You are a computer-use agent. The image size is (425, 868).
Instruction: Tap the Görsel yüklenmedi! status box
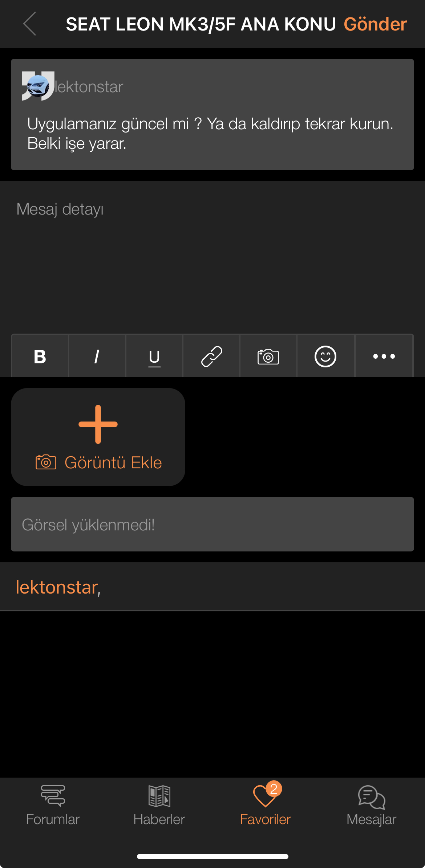tap(212, 524)
